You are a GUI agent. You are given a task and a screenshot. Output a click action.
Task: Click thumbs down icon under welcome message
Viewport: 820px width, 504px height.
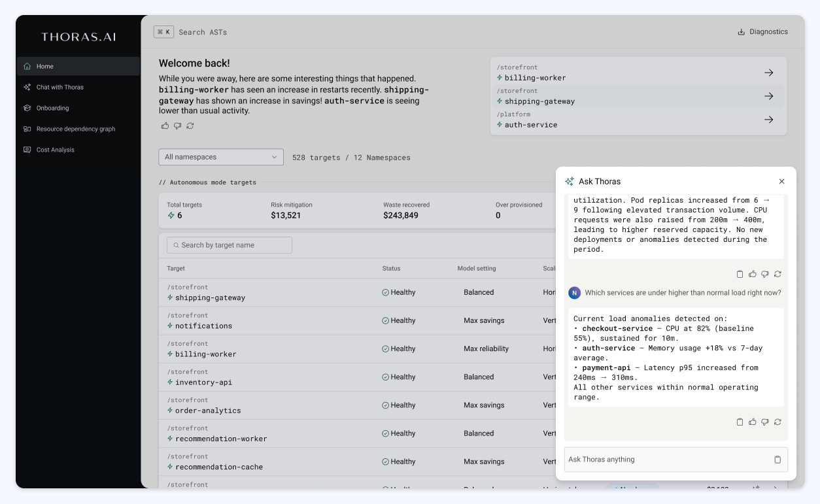coord(177,126)
